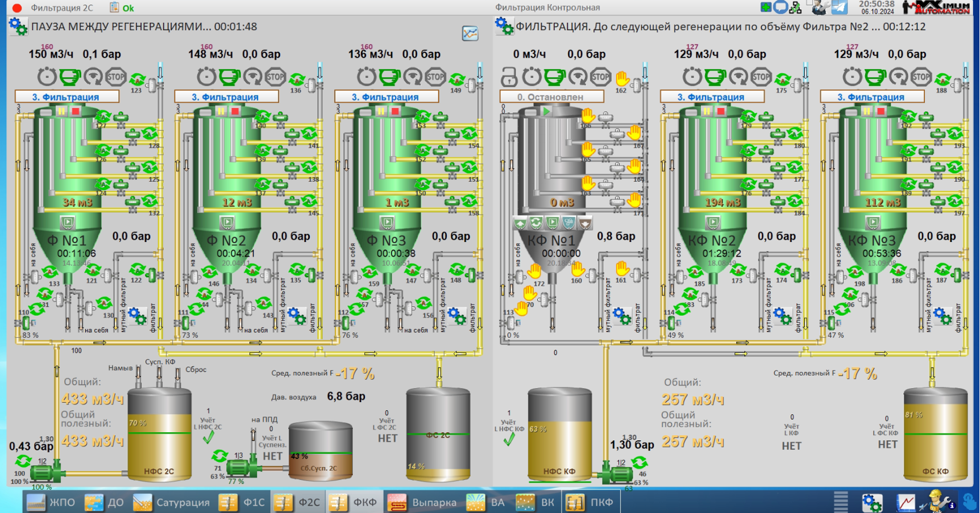The image size is (980, 513).
Task: Open the 3. Фильтрация state box of КФ №2
Action: tap(712, 97)
